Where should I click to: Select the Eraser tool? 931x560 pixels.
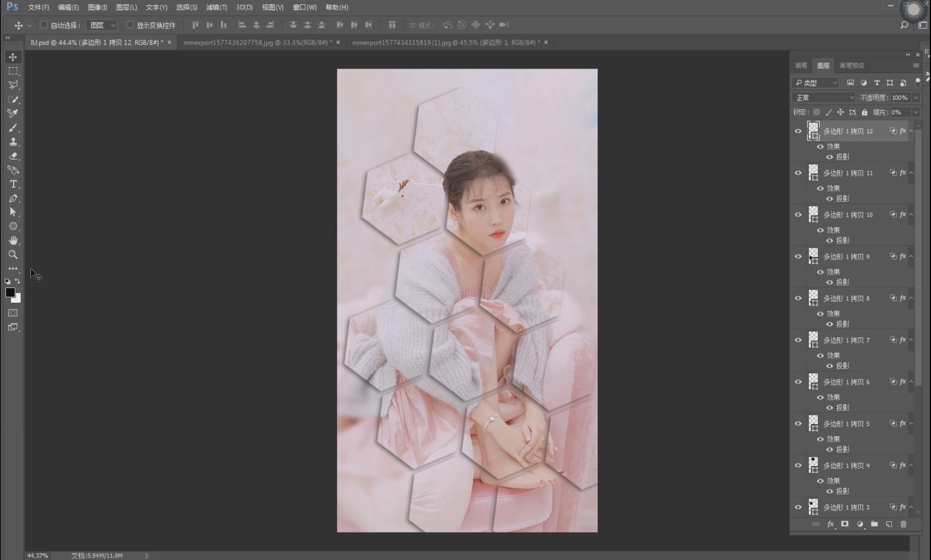pyautogui.click(x=13, y=156)
